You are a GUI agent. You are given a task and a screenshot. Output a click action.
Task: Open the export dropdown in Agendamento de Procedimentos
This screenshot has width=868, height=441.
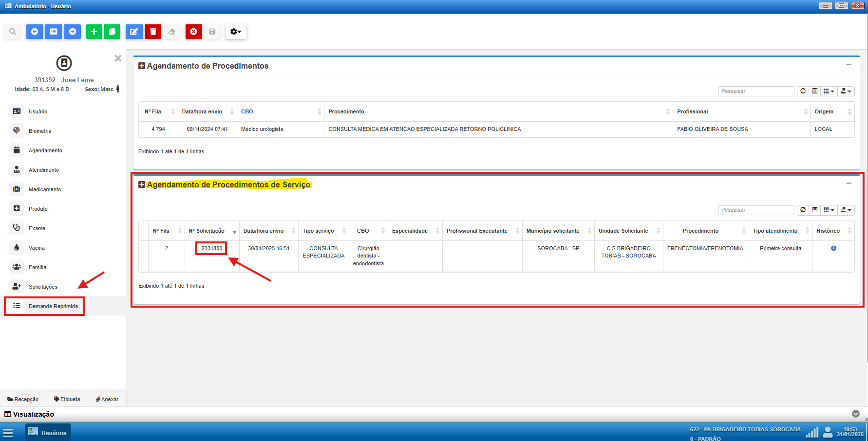(x=846, y=91)
